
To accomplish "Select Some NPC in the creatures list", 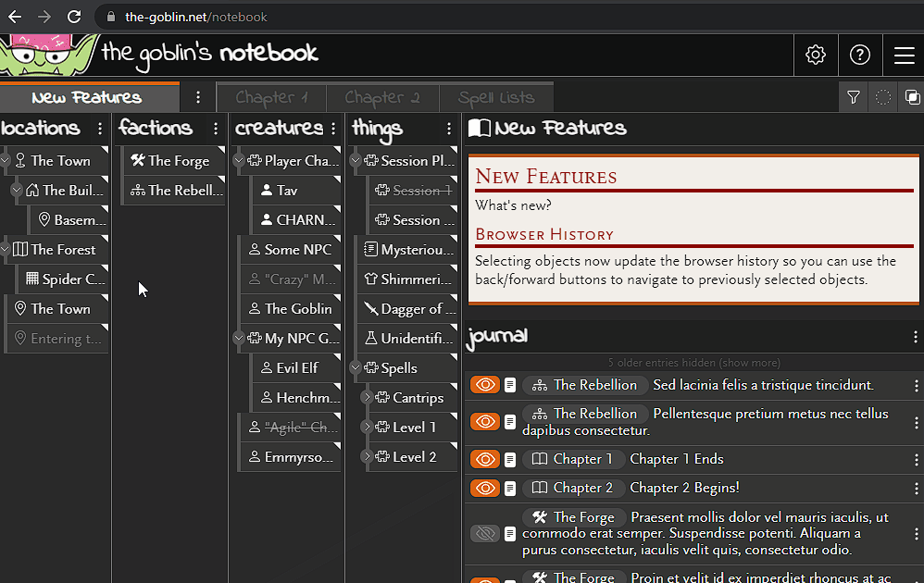I will coord(291,250).
